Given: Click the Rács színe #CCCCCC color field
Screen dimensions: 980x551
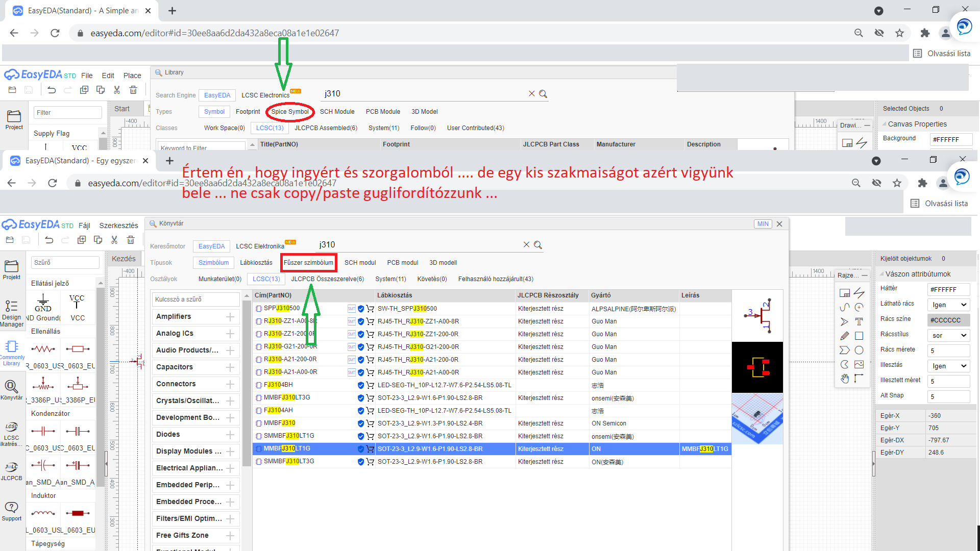Looking at the screenshot, I should point(948,320).
